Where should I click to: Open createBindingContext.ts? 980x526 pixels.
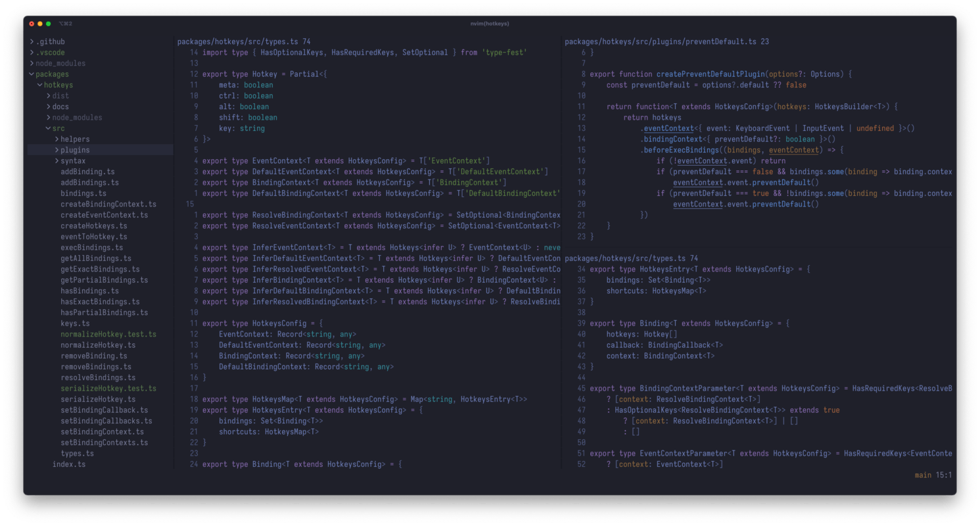coord(108,204)
